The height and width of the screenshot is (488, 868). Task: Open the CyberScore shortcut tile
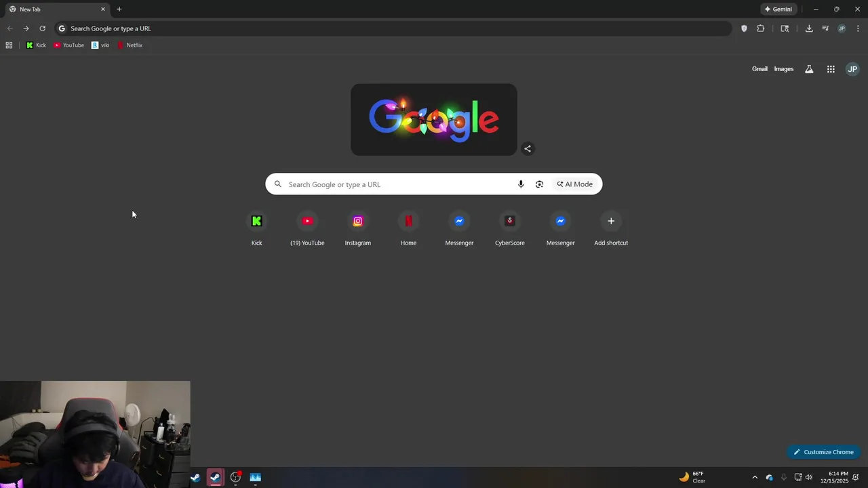(510, 229)
